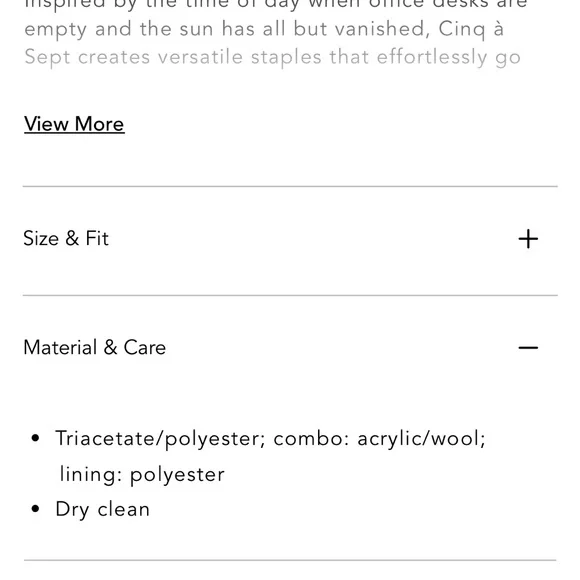The width and height of the screenshot is (580, 580).
Task: Click the words Cinq à in description
Action: pyautogui.click(x=471, y=30)
